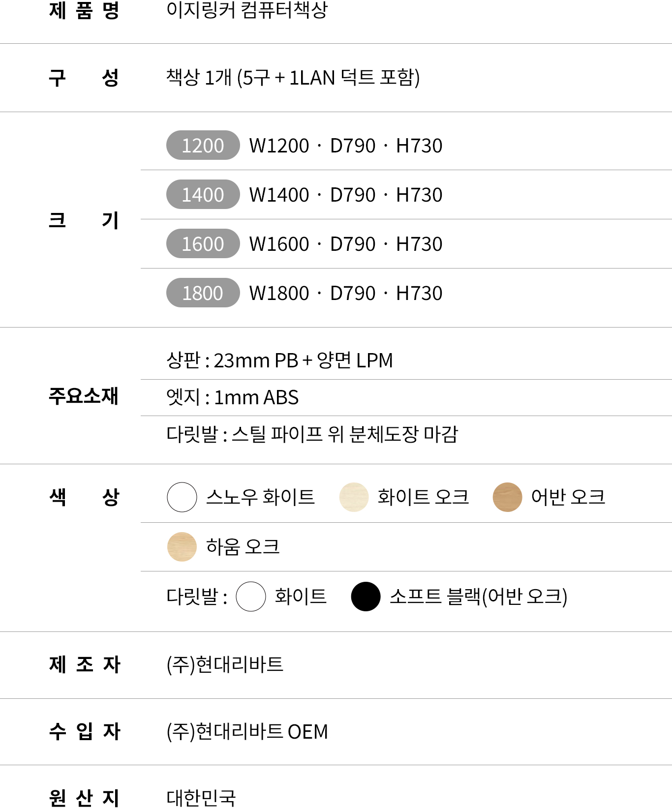Select the white leg color circle
Screen dimensions: 672x808
(251, 597)
